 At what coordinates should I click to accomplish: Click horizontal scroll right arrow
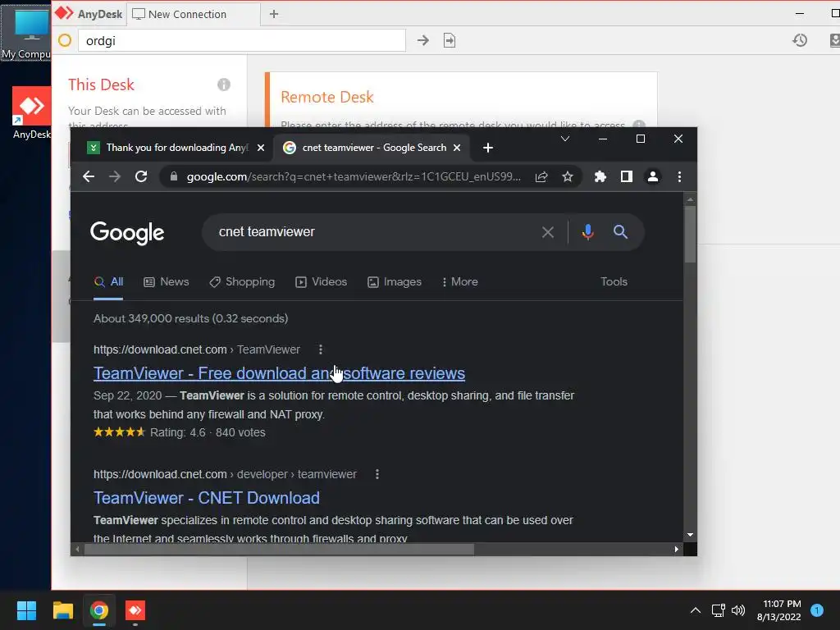[676, 549]
